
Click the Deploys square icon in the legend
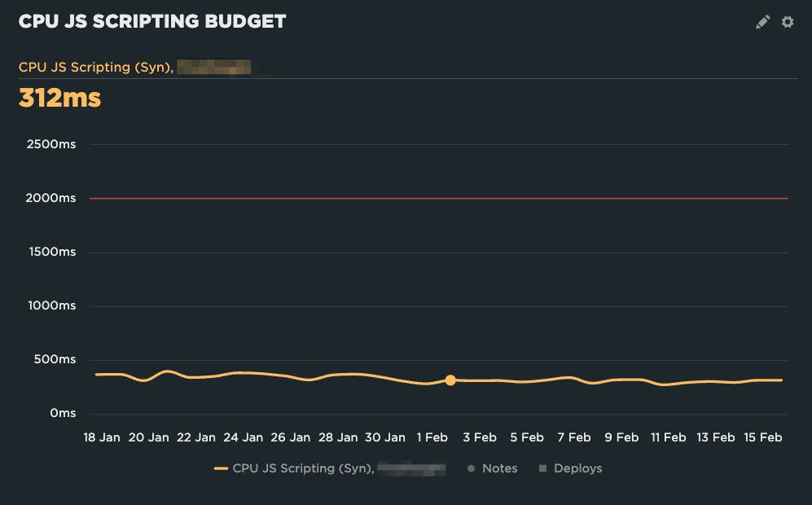[542, 468]
